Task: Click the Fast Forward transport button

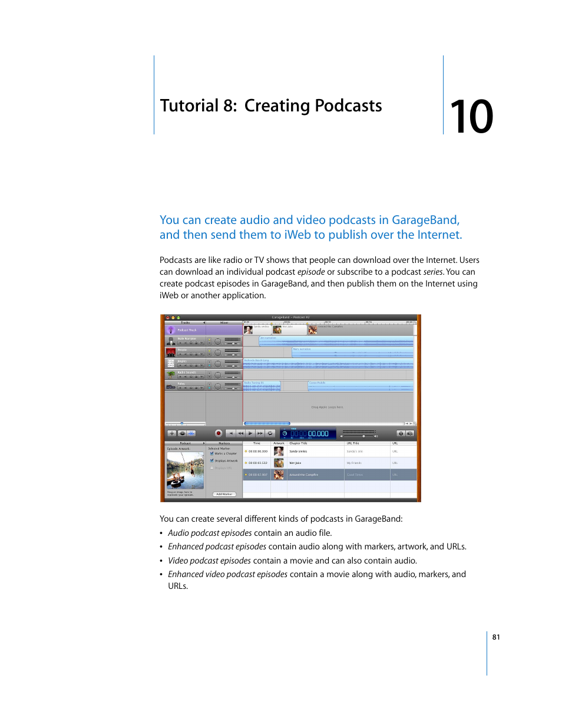Action: click(x=260, y=433)
